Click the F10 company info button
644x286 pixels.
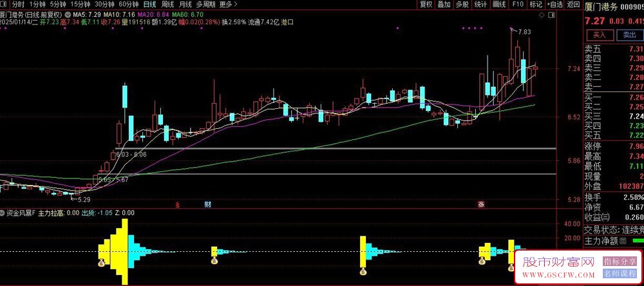click(518, 5)
